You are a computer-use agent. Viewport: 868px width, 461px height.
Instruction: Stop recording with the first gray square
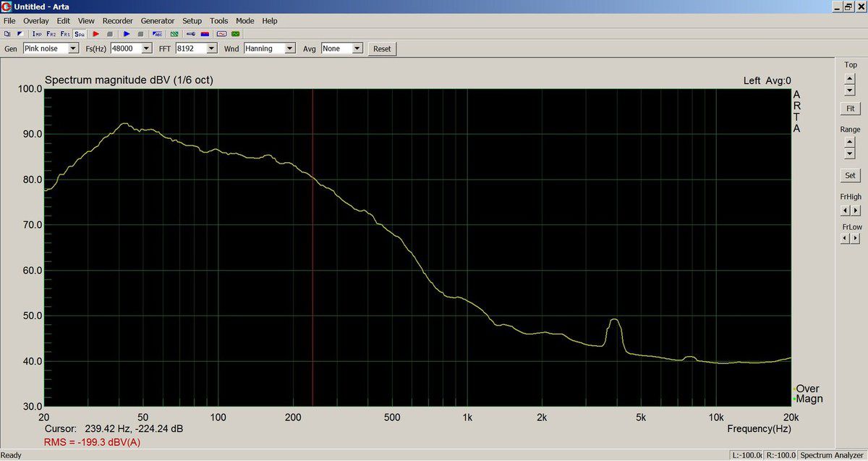coord(110,33)
